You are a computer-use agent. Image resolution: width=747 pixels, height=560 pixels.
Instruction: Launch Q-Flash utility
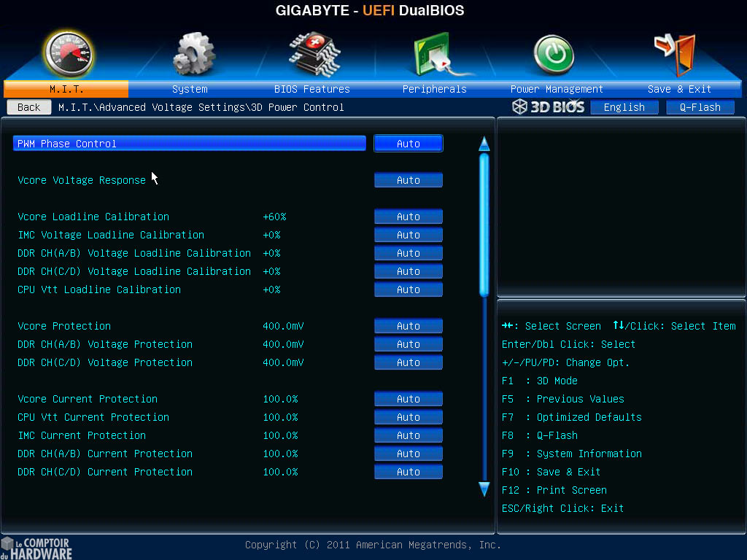[700, 106]
